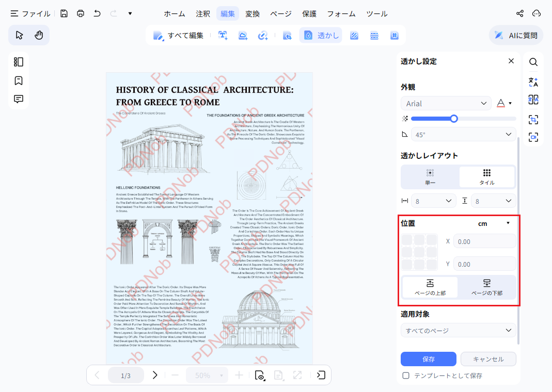The width and height of the screenshot is (552, 392).
Task: Open the thumbnails panel in left sidebar
Action: [x=18, y=62]
